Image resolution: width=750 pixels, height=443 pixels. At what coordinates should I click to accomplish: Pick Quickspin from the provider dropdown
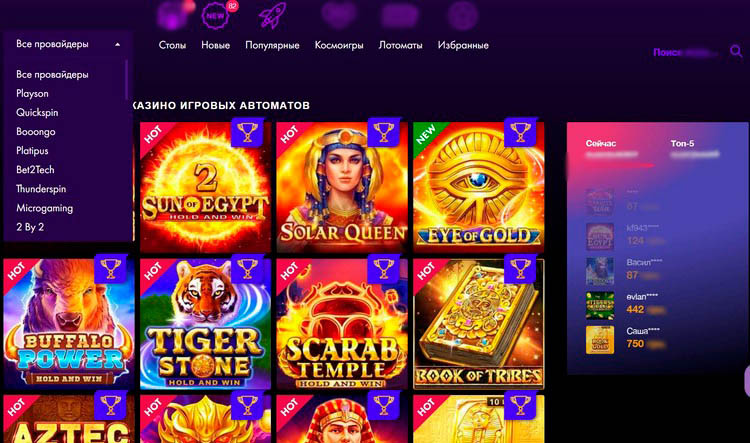(x=37, y=112)
